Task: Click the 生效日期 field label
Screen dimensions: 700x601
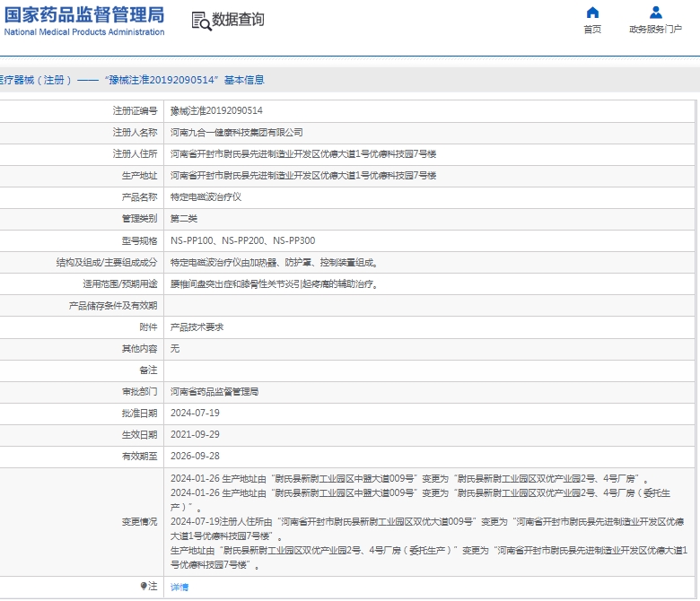Action: 140,434
